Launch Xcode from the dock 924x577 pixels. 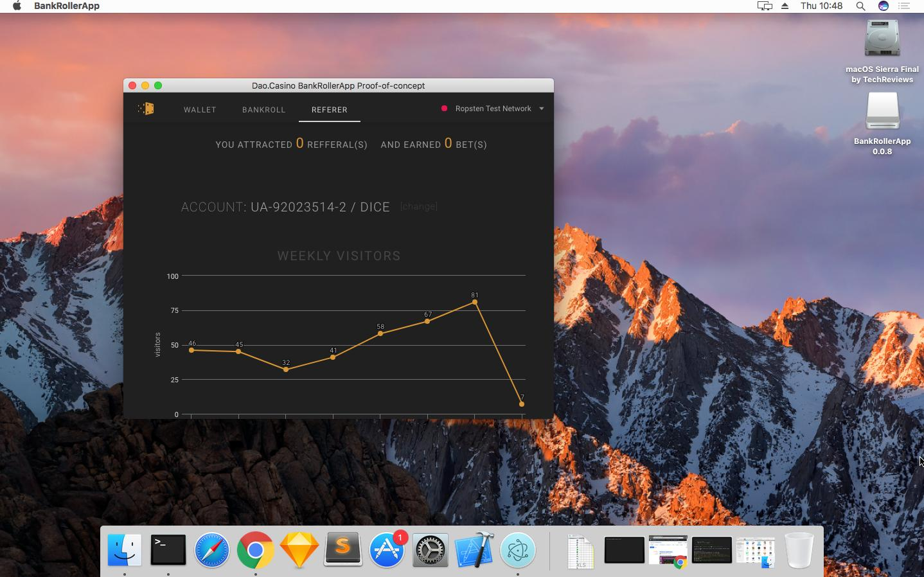[x=474, y=550]
